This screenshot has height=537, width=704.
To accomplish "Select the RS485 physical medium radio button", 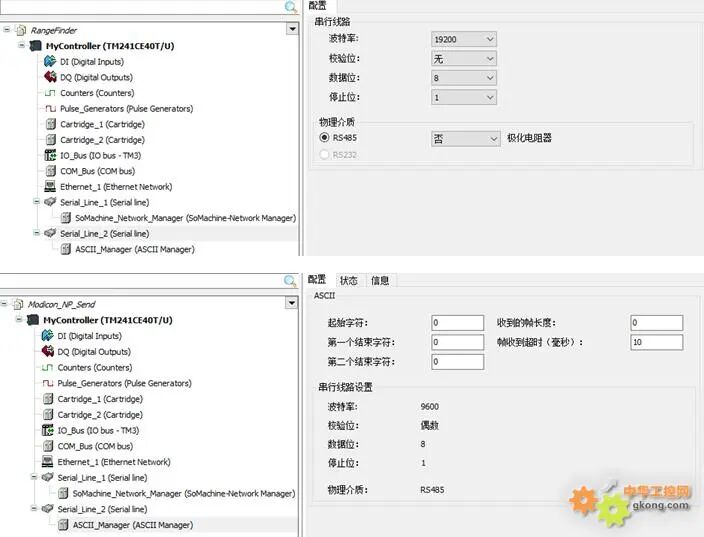I will click(324, 137).
